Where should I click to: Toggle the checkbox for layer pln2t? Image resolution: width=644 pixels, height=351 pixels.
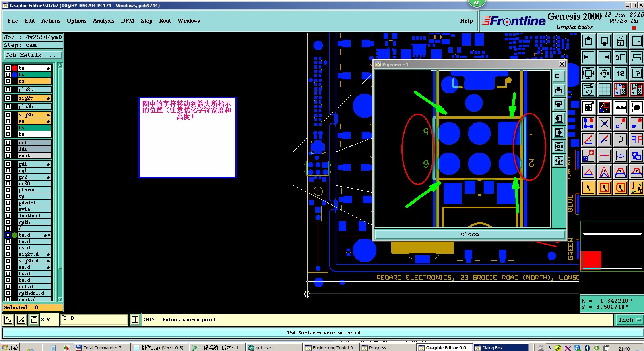point(8,89)
